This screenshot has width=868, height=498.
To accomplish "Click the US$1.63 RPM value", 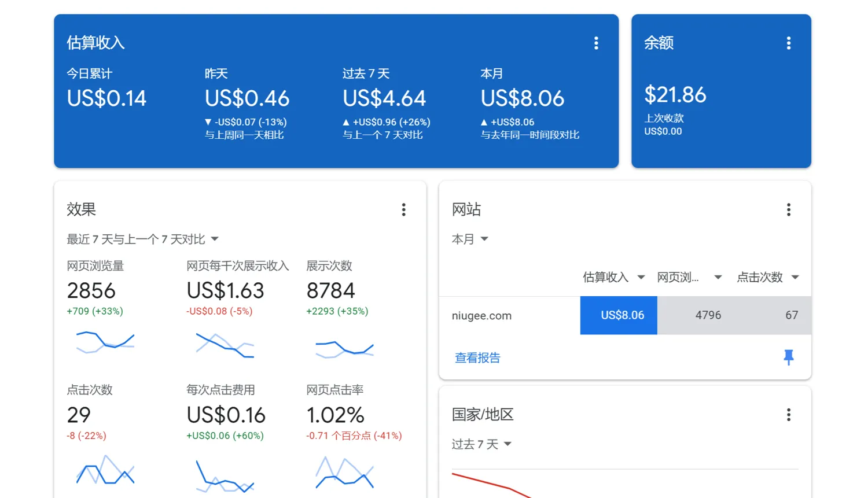I will [x=225, y=290].
